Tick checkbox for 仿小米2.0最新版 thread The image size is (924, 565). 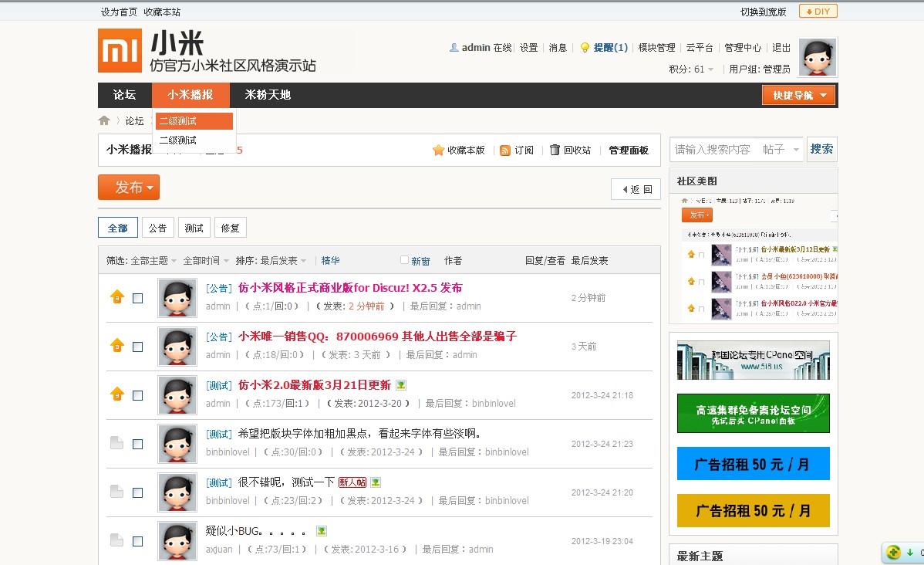(x=138, y=396)
